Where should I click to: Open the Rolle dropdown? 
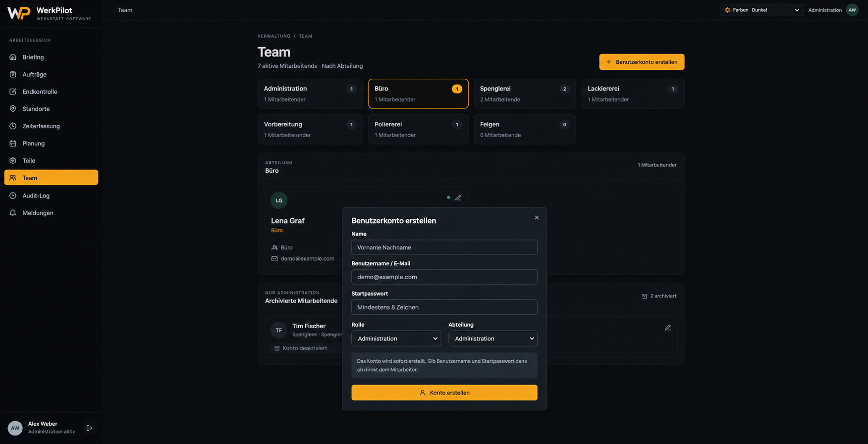click(x=396, y=339)
